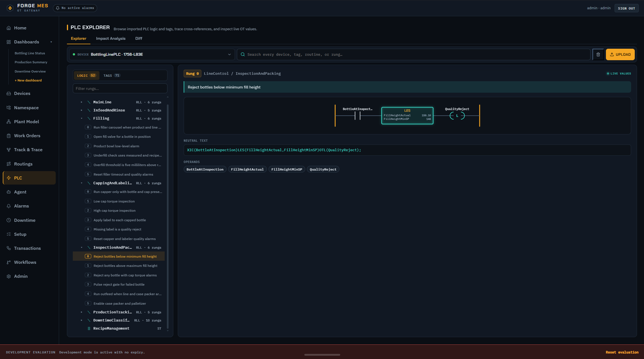Click the MainLine routine ladder icon

point(89,102)
